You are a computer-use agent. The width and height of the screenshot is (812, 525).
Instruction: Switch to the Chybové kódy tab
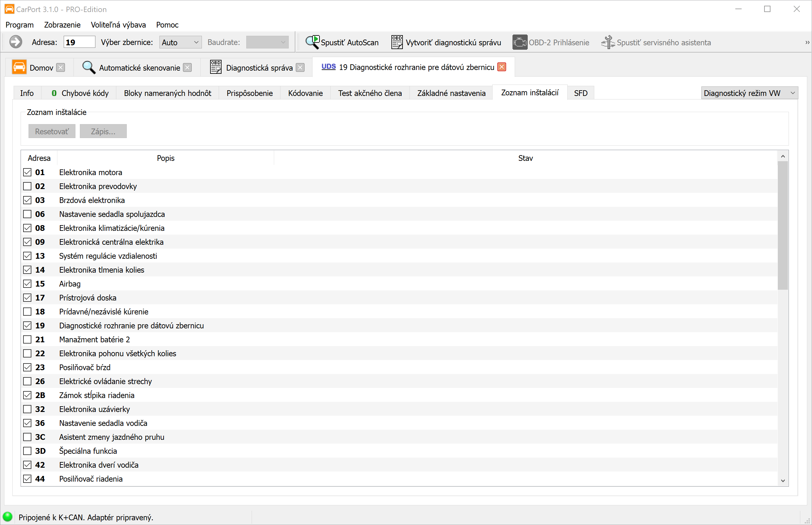(x=80, y=93)
